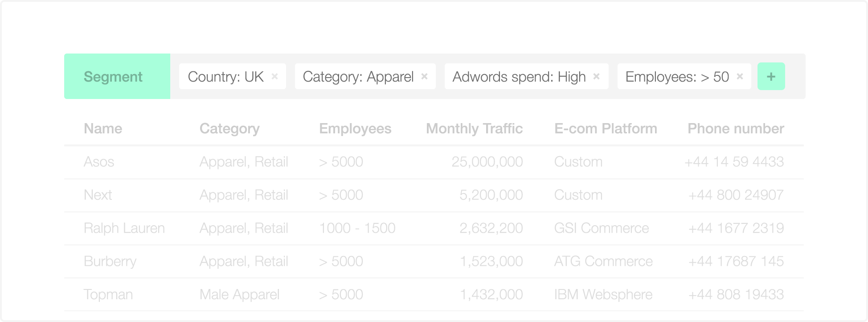This screenshot has width=868, height=322.
Task: Remove the Adwords spend: High filter
Action: [596, 76]
